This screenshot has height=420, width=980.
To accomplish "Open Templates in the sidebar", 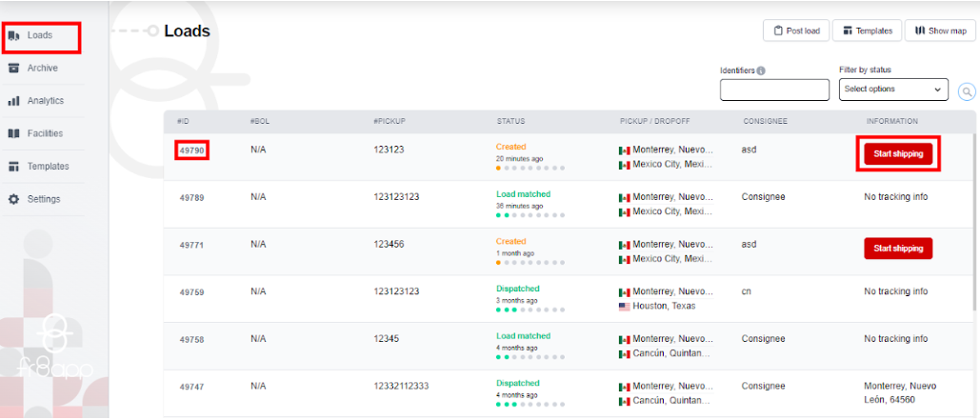I will [x=49, y=167].
